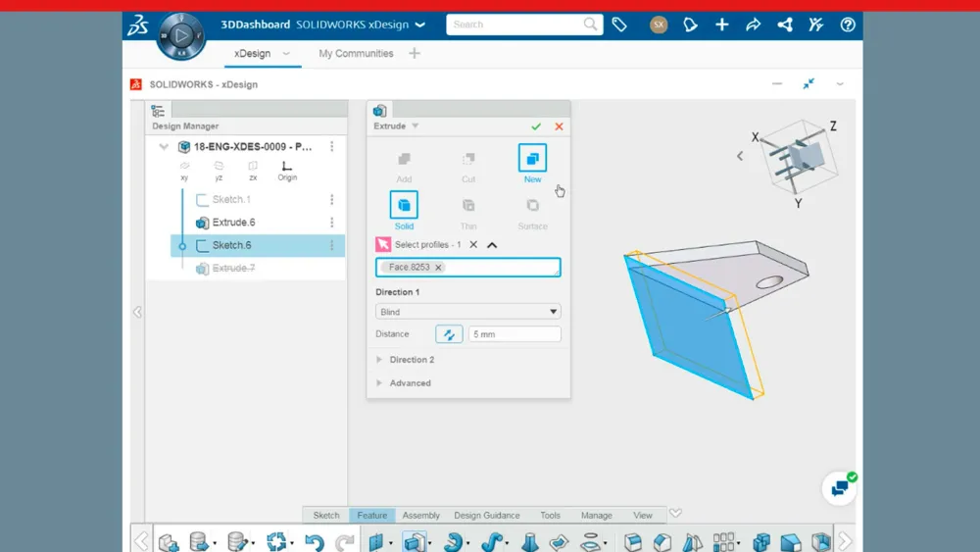Select the Origin icon in the tree
Image resolution: width=980 pixels, height=552 pixels.
click(287, 171)
